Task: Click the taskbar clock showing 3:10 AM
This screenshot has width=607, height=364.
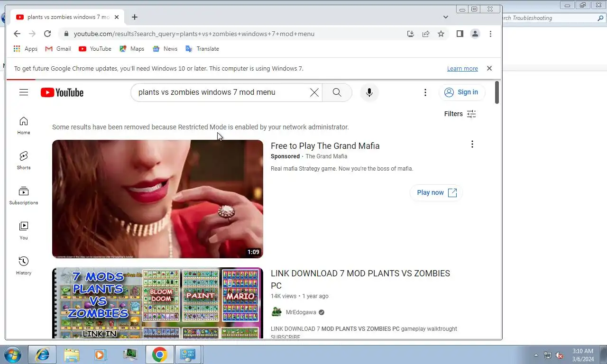Action: (x=583, y=355)
